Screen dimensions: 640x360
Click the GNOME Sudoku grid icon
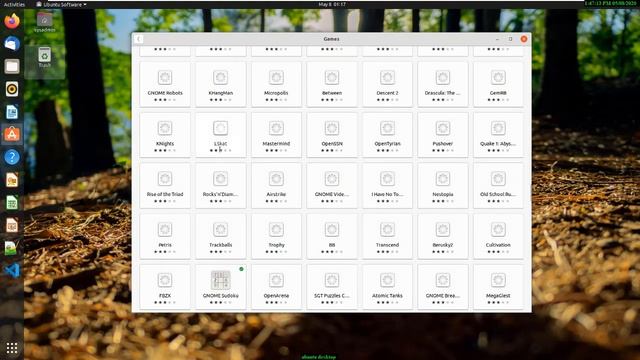point(220,280)
